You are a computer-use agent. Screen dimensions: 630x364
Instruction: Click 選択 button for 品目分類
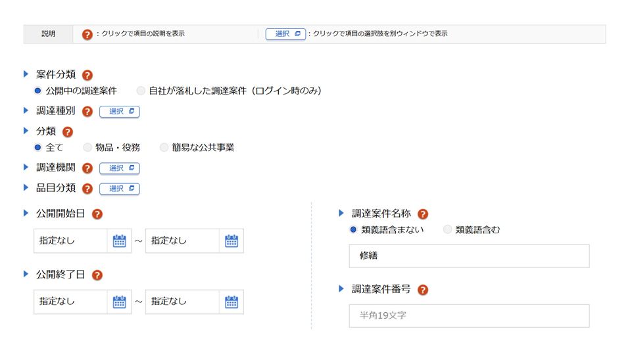pos(120,189)
